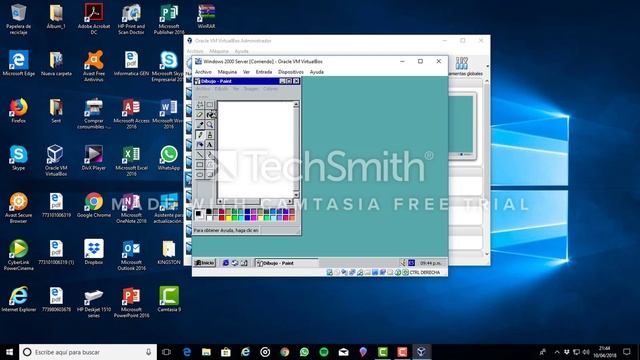Click the VirtualBox cube icon on host taskbar
The height and width of the screenshot is (360, 640).
(x=422, y=351)
